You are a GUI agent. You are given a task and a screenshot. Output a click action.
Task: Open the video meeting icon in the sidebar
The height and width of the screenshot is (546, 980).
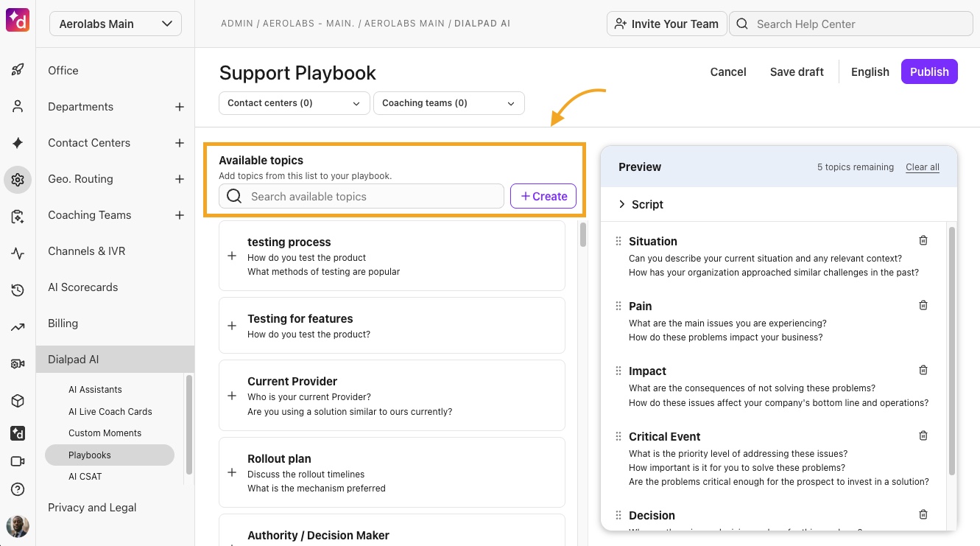(18, 461)
